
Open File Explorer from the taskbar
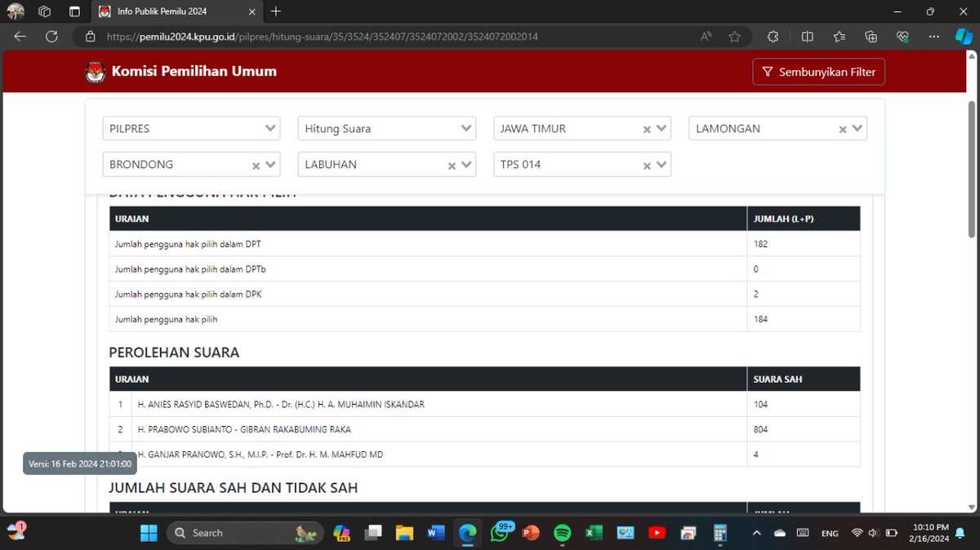click(404, 533)
